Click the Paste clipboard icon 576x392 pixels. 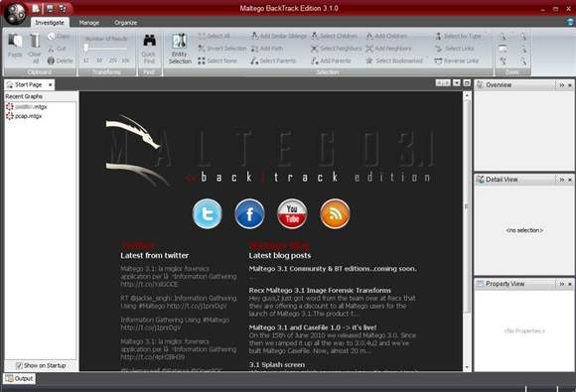point(15,46)
